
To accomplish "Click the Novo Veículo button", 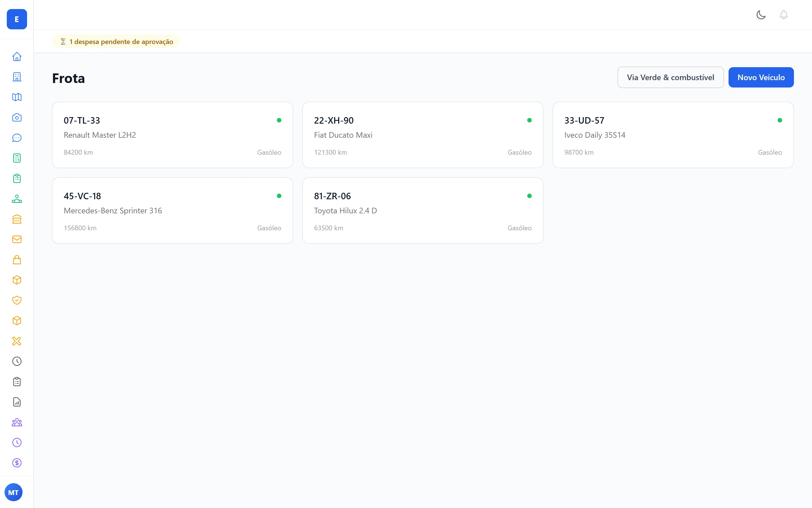I will 761,77.
